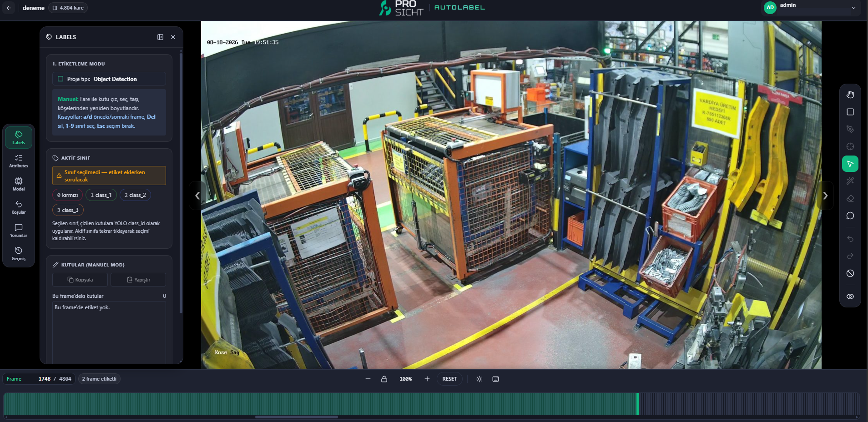Select the class chip '3 class_3'
Screen dimensions: 868x422
click(x=68, y=210)
